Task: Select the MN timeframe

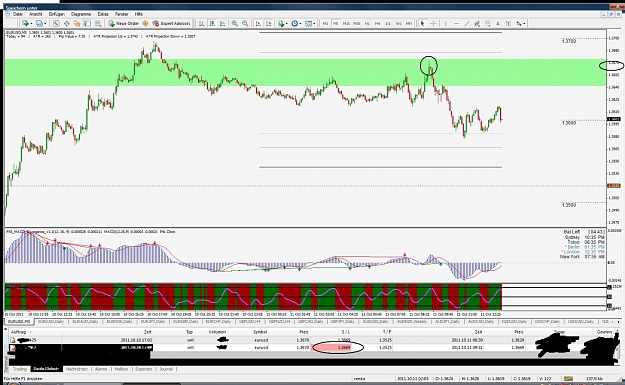Action: coord(409,24)
